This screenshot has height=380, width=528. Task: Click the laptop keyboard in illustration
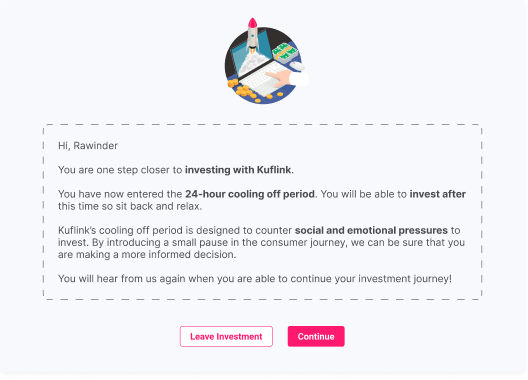(x=263, y=79)
